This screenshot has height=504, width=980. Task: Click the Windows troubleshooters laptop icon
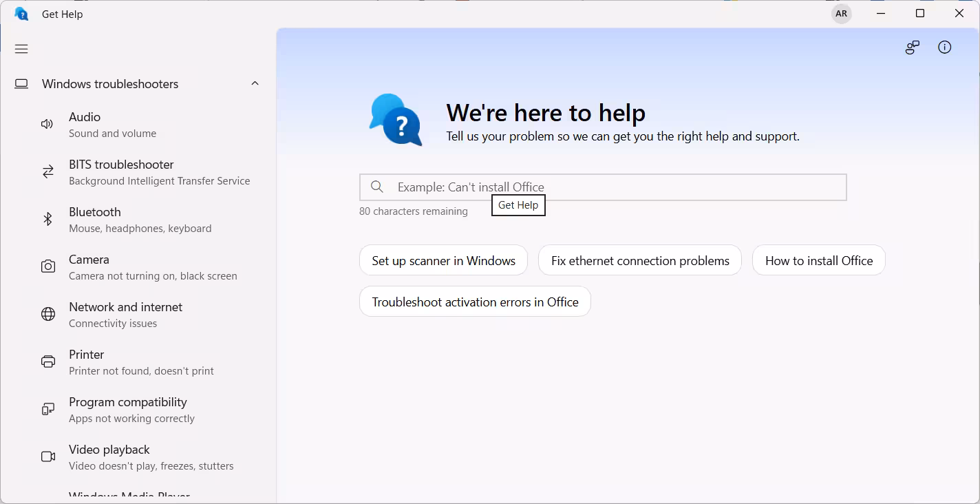(21, 84)
